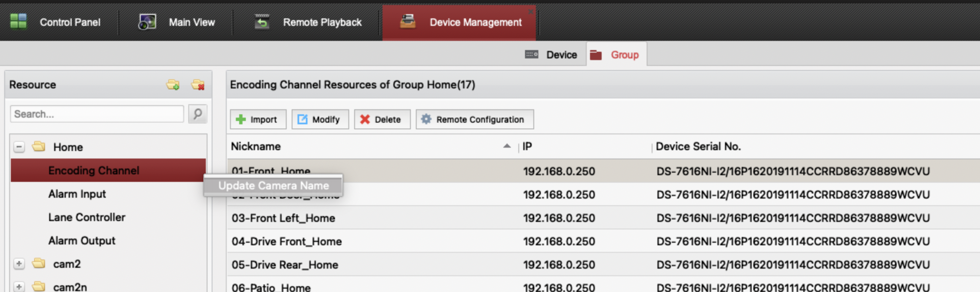Close the Device Management tab
980x292 pixels.
pos(530,12)
